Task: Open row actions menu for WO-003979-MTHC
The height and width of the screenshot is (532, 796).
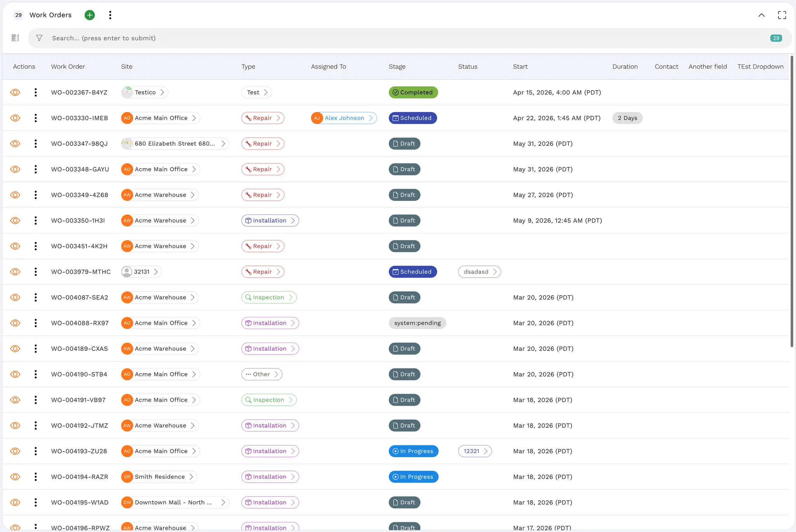Action: tap(36, 272)
